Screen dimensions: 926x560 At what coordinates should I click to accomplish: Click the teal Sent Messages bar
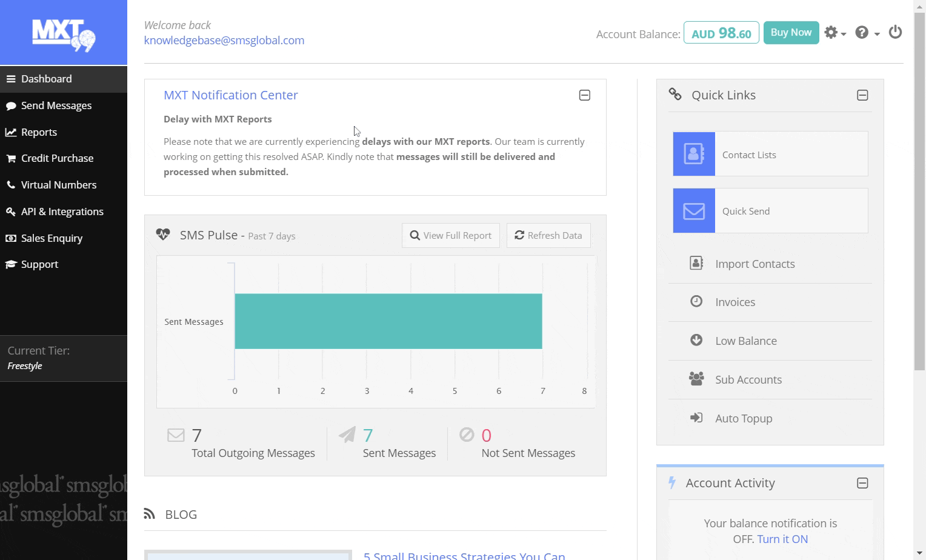coord(388,321)
